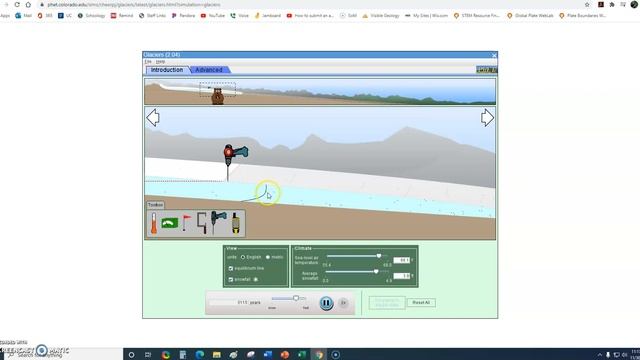Pause the glacier simulation
640x360 pixels.
pyautogui.click(x=326, y=303)
